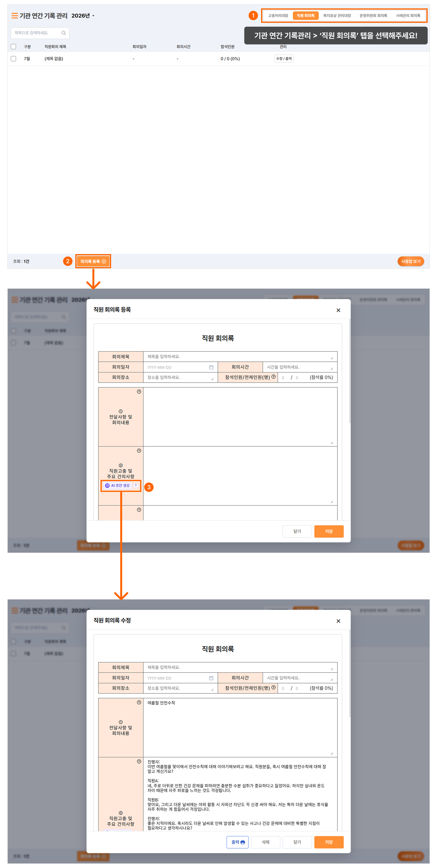Image resolution: width=437 pixels, height=868 pixels.
Task: Go to the 운영위원회 회의록 tab
Action: 373,16
